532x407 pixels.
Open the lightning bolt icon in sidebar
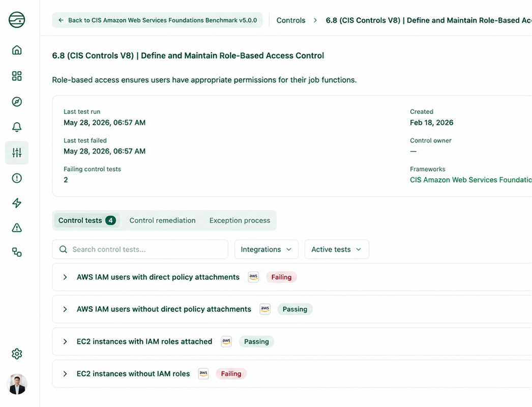point(17,203)
